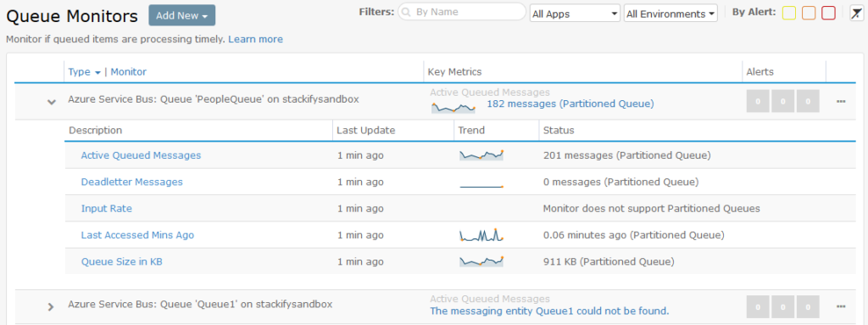The height and width of the screenshot is (325, 868).
Task: Toggle the orange alert filter box
Action: 809,13
